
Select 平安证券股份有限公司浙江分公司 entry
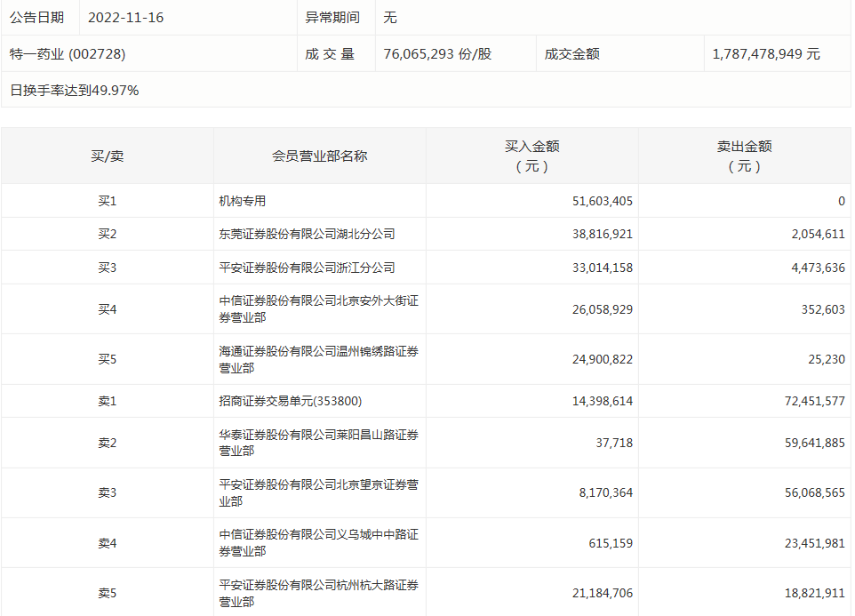[x=307, y=268]
